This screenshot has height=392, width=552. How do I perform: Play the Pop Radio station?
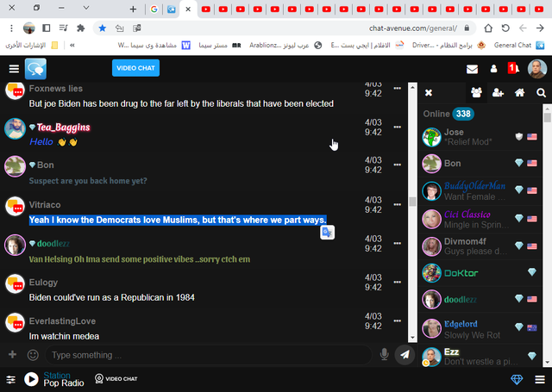click(31, 379)
